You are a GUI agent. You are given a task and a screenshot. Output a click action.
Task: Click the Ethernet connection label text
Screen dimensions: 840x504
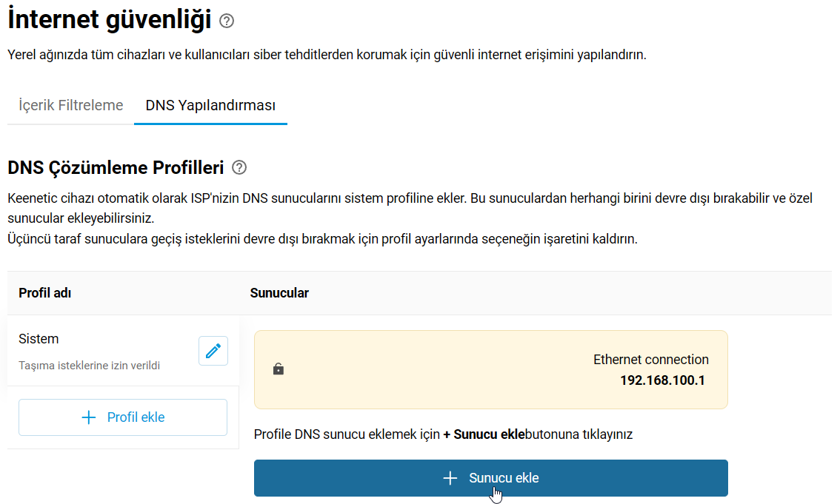[x=651, y=360]
